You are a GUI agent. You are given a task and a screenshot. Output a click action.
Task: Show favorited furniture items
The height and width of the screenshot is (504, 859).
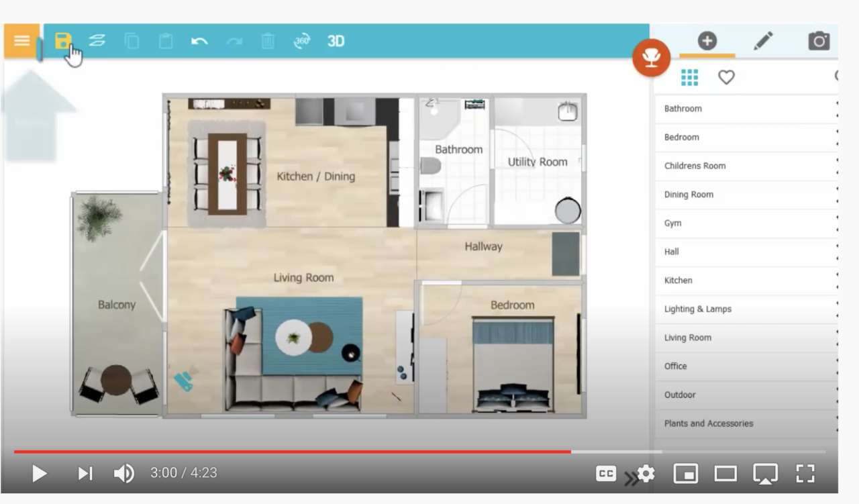[x=727, y=77]
